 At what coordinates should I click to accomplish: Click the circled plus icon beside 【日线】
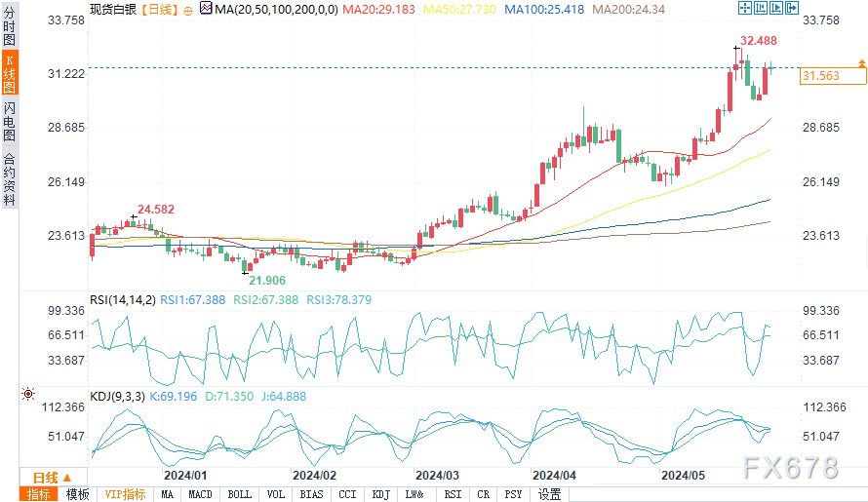pyautogui.click(x=187, y=9)
